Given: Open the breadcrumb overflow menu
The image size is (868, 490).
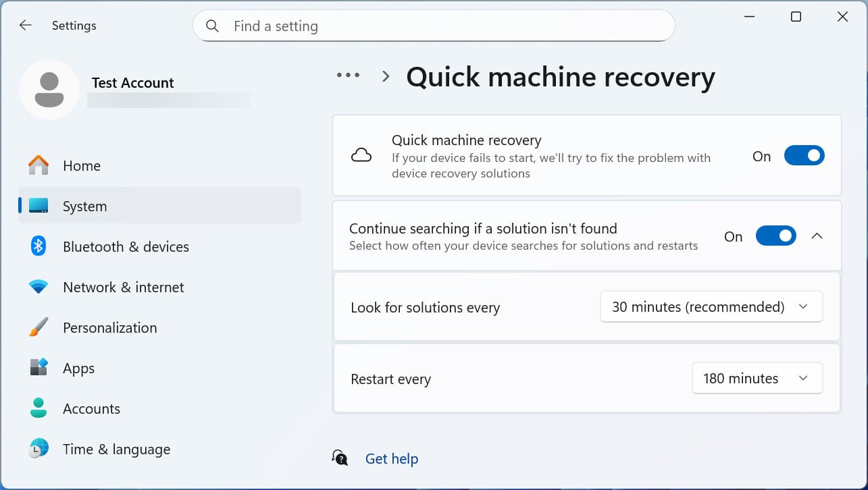Looking at the screenshot, I should tap(348, 75).
